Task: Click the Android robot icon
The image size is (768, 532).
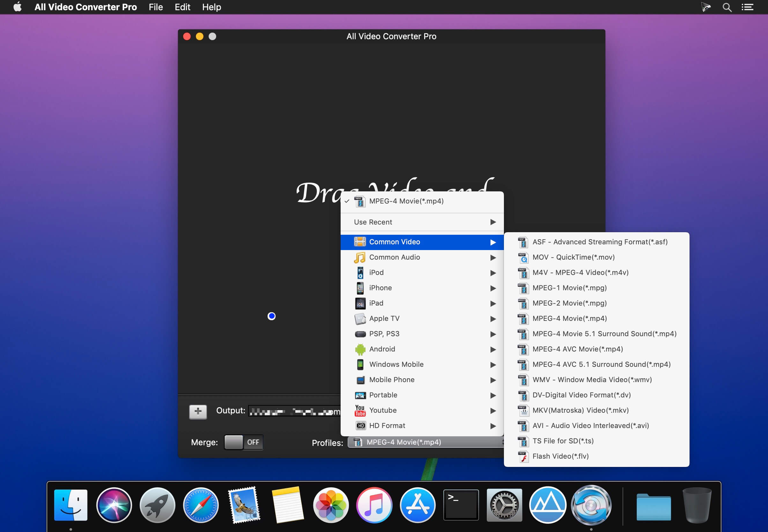Action: point(360,349)
